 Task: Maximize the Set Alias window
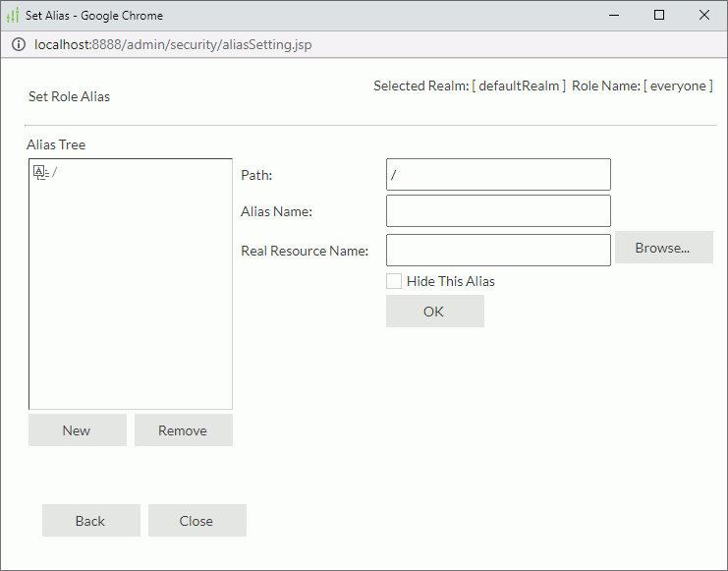coord(659,16)
